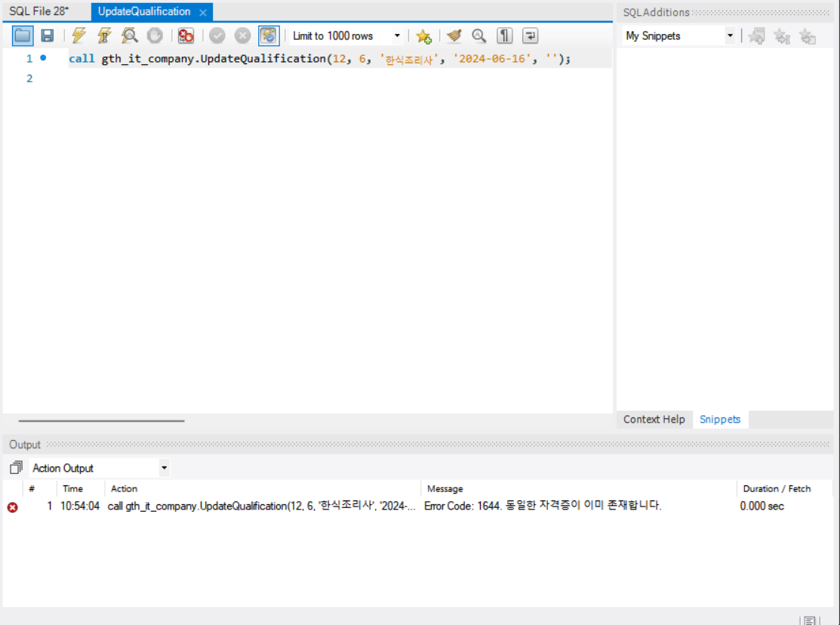The width and height of the screenshot is (840, 625).
Task: Select the error row icon in output
Action: (12, 506)
